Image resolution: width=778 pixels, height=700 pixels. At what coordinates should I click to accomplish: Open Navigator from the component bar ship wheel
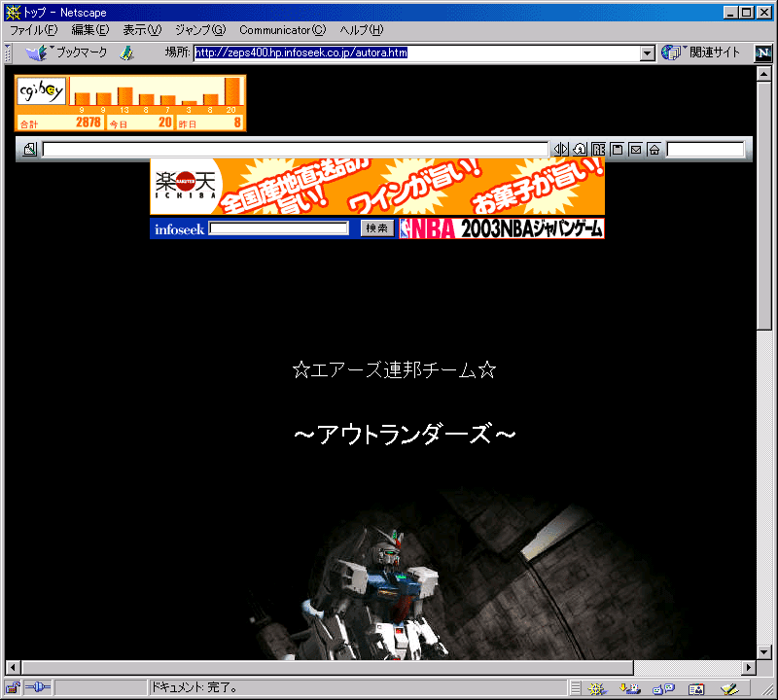(x=597, y=688)
